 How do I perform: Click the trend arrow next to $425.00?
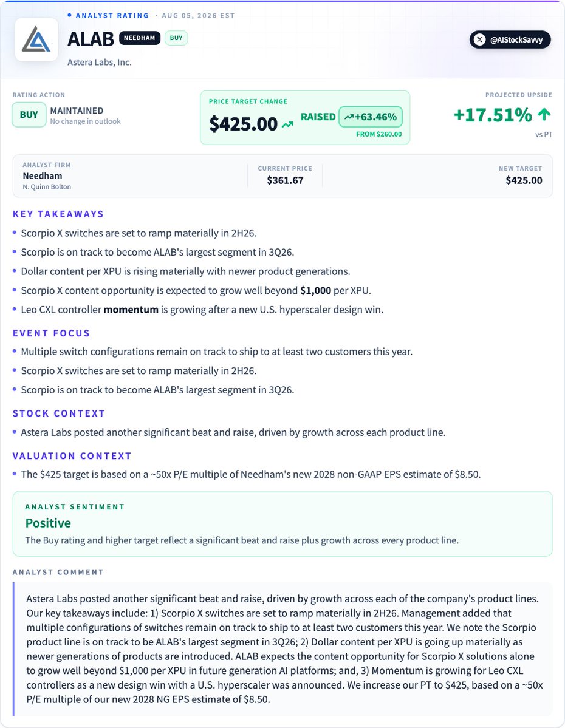tap(287, 124)
